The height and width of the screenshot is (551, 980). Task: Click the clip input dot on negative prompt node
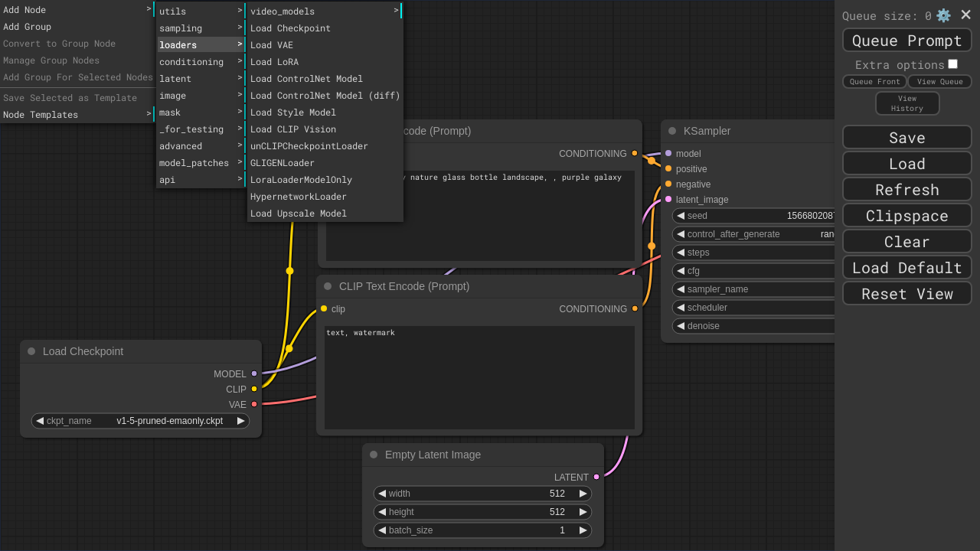[324, 308]
